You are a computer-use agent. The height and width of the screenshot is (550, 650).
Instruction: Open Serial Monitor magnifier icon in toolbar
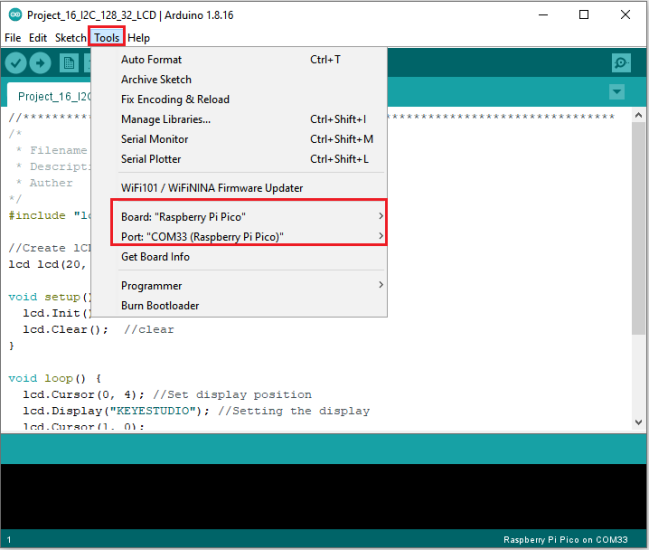pyautogui.click(x=621, y=63)
